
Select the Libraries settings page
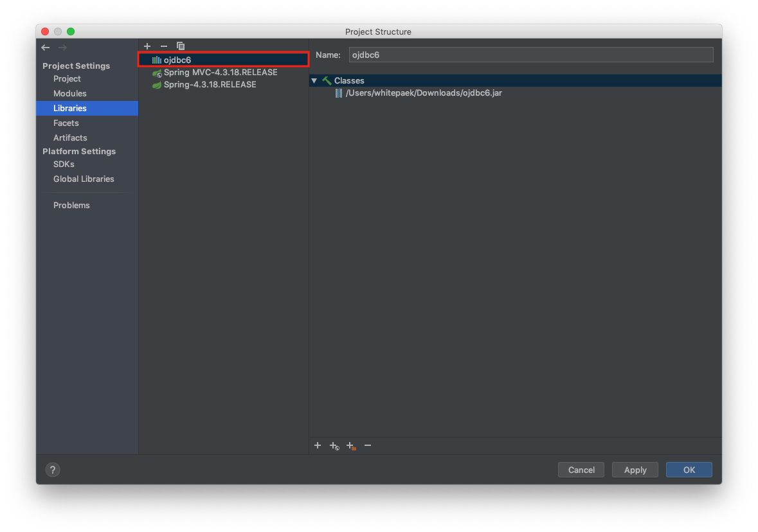(87, 108)
